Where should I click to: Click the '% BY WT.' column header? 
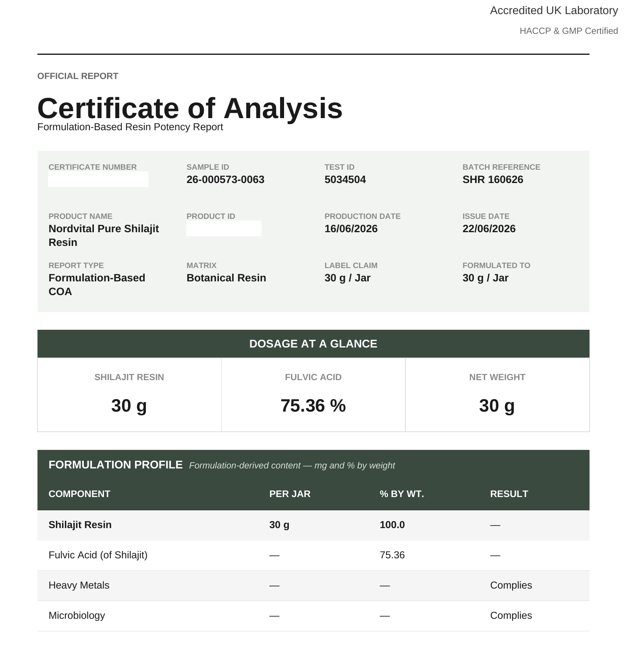click(402, 494)
